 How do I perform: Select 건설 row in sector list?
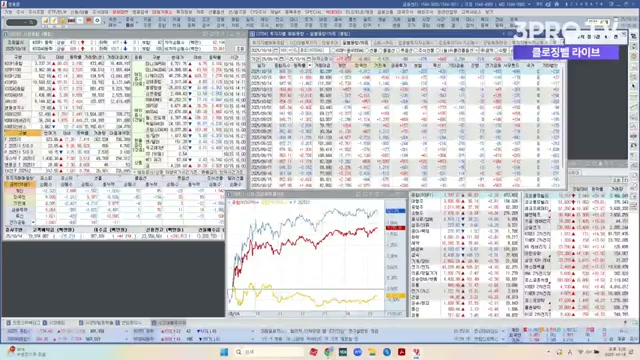pyautogui.click(x=465, y=297)
